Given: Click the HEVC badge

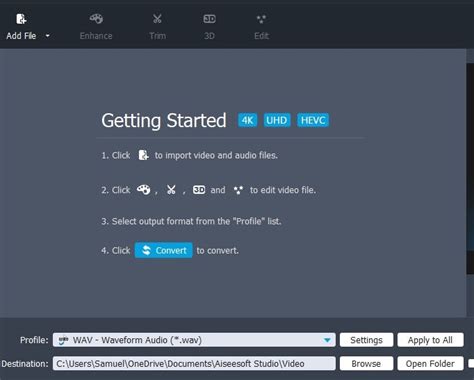Looking at the screenshot, I should [313, 120].
